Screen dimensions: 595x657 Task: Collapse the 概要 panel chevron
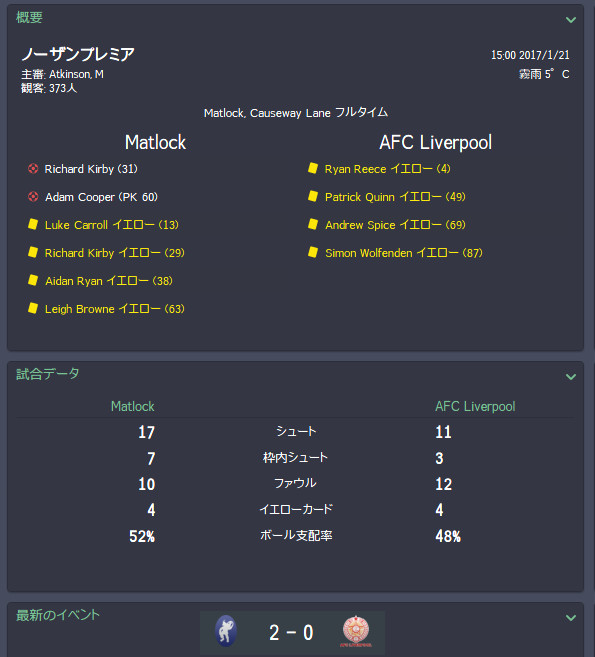pos(571,20)
